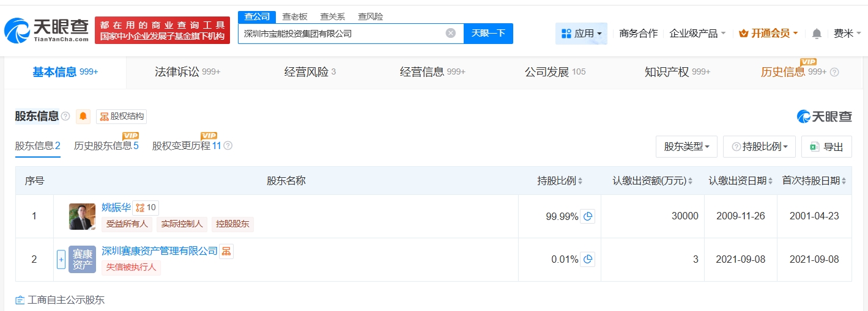Expand row 2 with the plus button
Screen dimensions: 868x311
(61, 260)
